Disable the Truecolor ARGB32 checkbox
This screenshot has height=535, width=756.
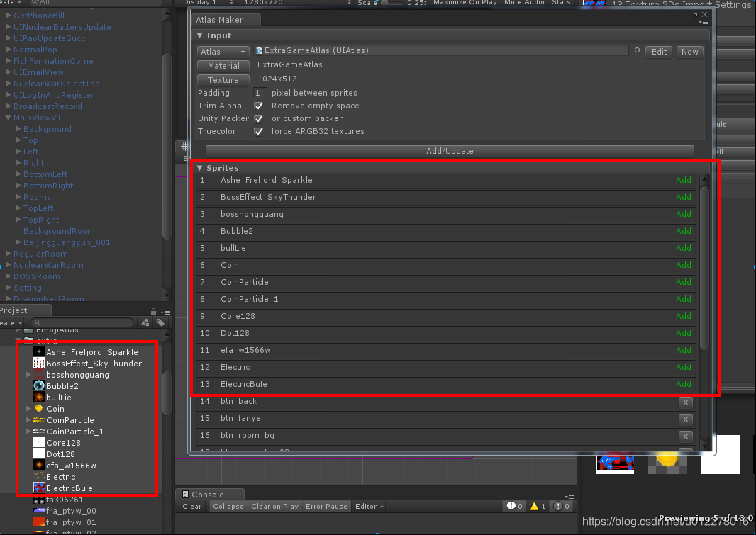(x=259, y=131)
